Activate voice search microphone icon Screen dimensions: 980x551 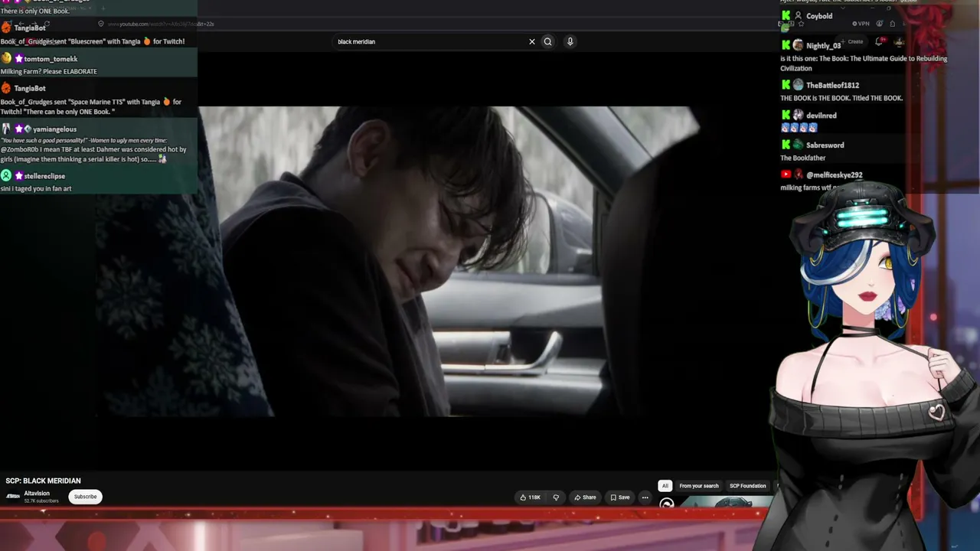(x=570, y=42)
